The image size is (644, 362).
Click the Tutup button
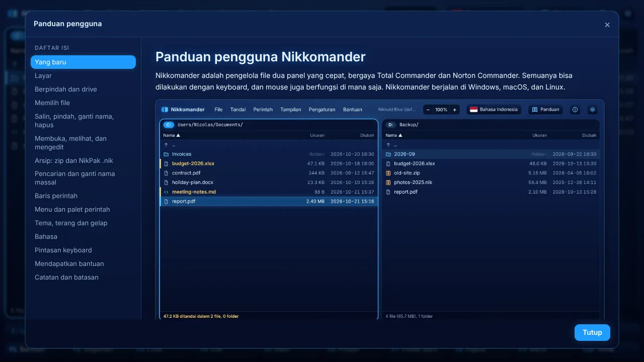(592, 332)
